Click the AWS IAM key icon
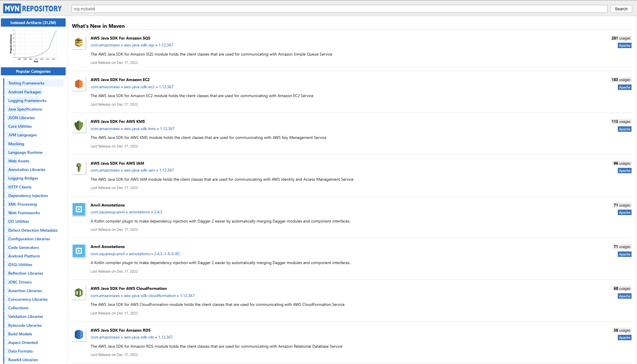 (x=79, y=168)
